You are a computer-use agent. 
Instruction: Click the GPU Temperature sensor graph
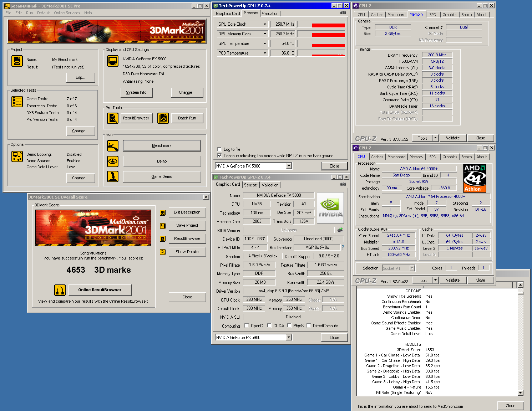click(x=321, y=43)
